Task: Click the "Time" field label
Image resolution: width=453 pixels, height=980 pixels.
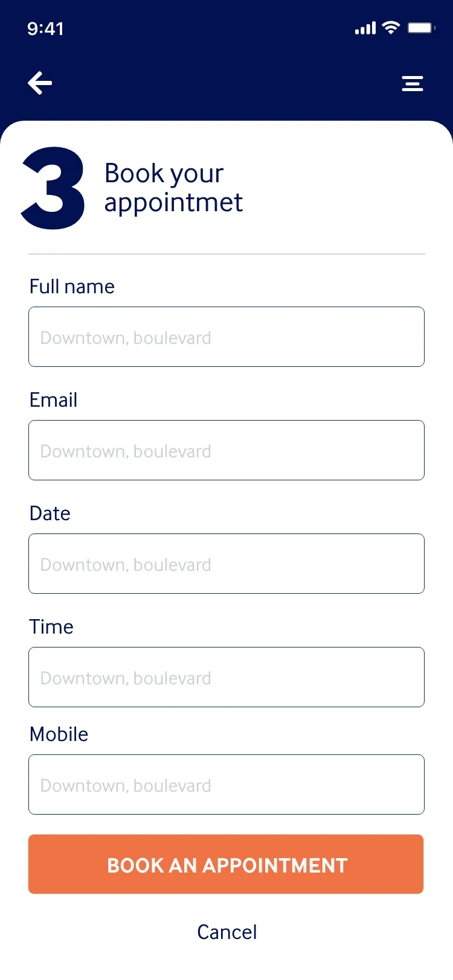Action: tap(51, 627)
